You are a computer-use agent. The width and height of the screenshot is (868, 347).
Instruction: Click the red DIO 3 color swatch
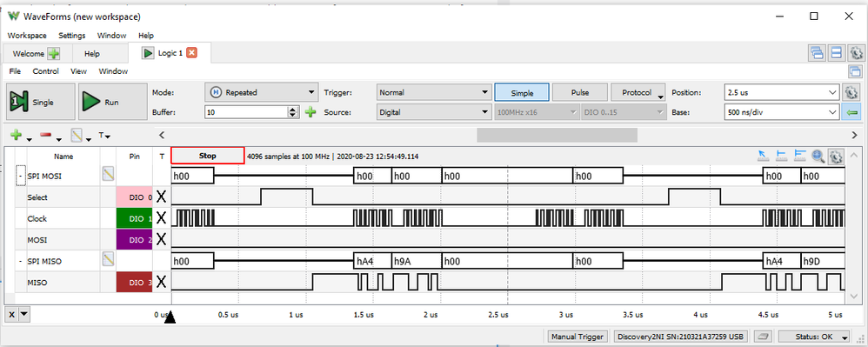point(135,283)
